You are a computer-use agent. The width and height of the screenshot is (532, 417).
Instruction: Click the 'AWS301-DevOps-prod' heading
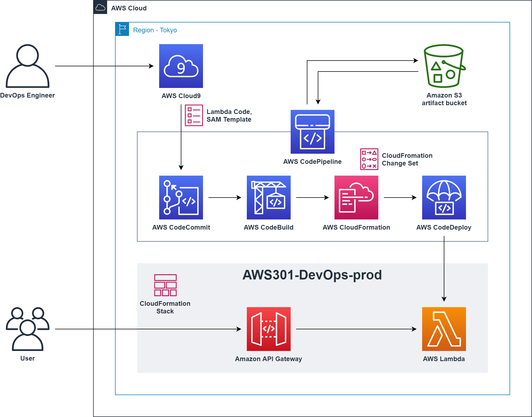coord(312,275)
